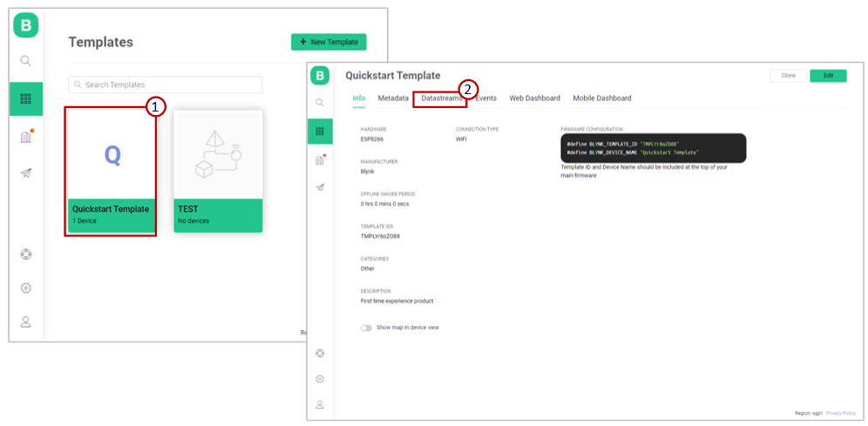868x426 pixels.
Task: Open user profile icon in Quickstart Template sidebar
Action: click(320, 404)
